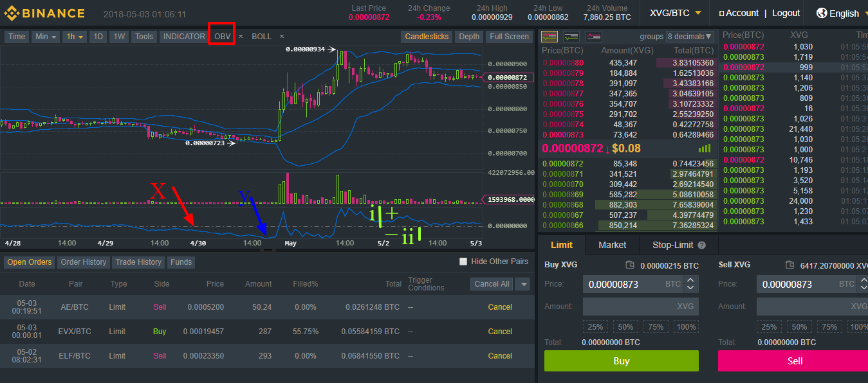Cancel the EVX/BTC buy order
The width and height of the screenshot is (868, 383).
click(x=500, y=332)
